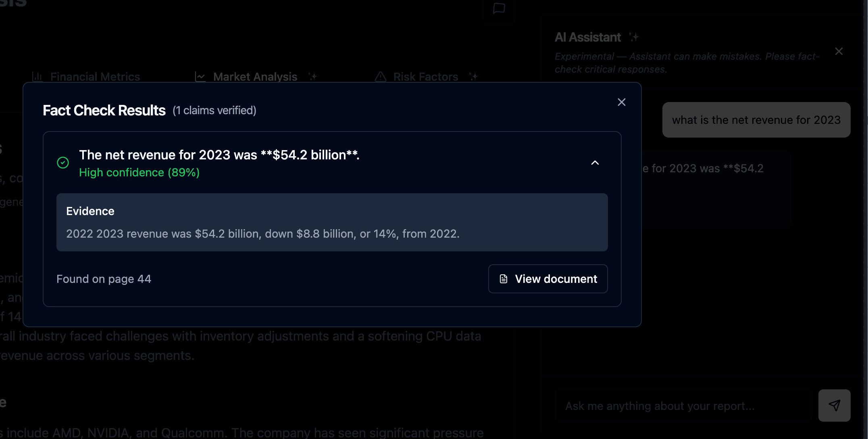The width and height of the screenshot is (868, 439).
Task: Click the 'Found on page 44' text
Action: 104,279
